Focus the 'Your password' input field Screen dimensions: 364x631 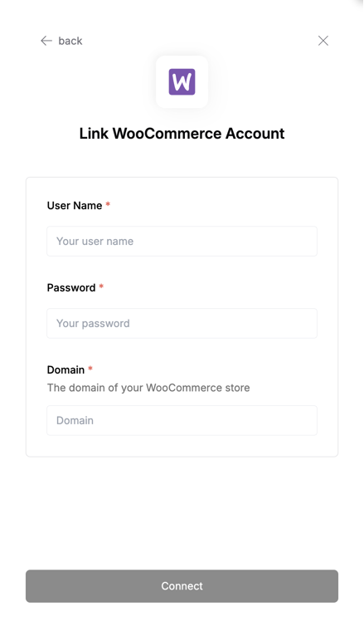[x=182, y=323]
